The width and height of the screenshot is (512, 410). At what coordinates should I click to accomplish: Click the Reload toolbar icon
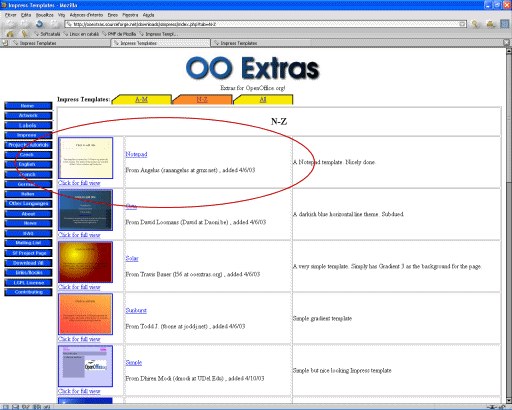pos(39,24)
